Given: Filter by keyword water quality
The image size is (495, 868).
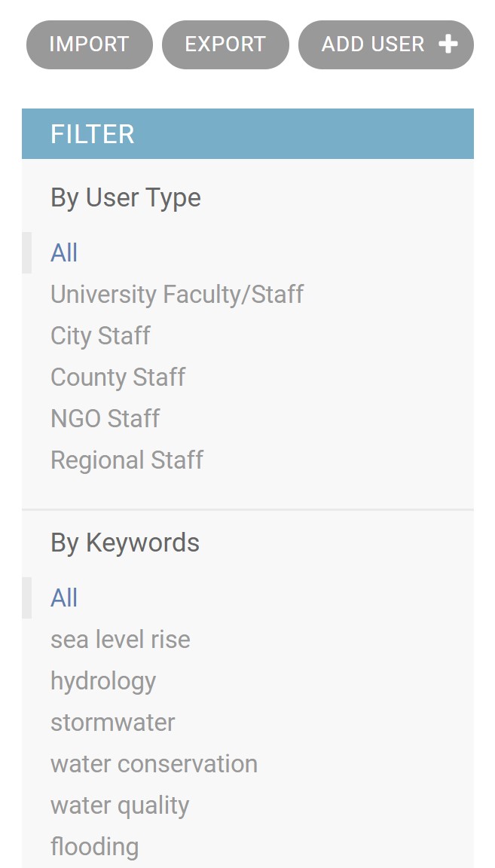Looking at the screenshot, I should pos(120,805).
